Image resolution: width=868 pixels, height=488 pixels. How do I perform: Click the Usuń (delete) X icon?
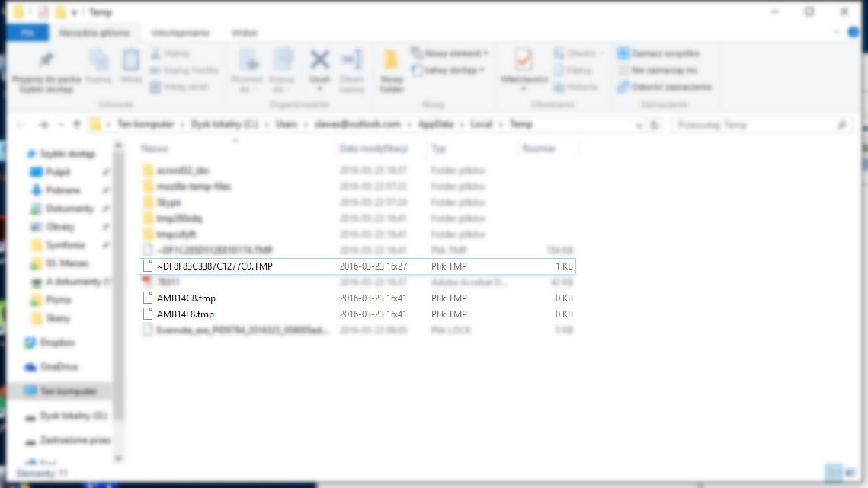click(319, 60)
